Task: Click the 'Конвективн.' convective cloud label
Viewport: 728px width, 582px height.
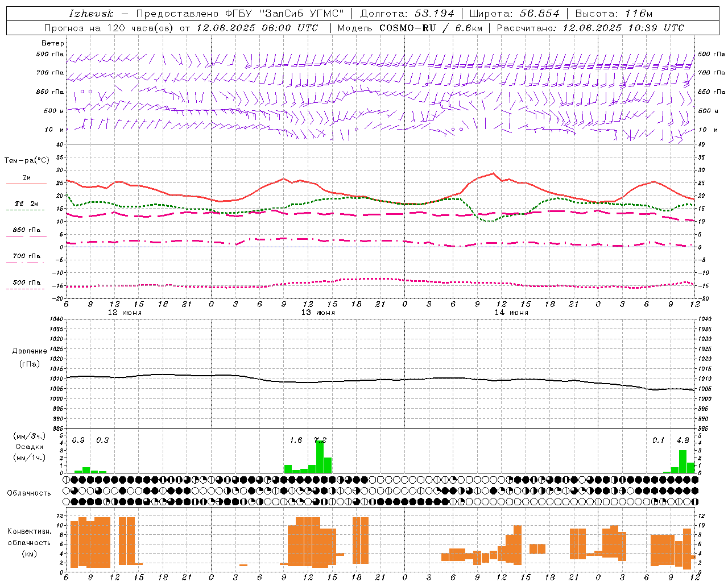Action: (30, 531)
